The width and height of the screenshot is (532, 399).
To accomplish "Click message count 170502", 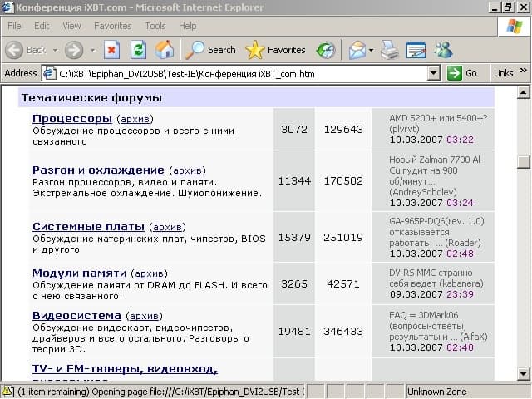I will point(343,181).
